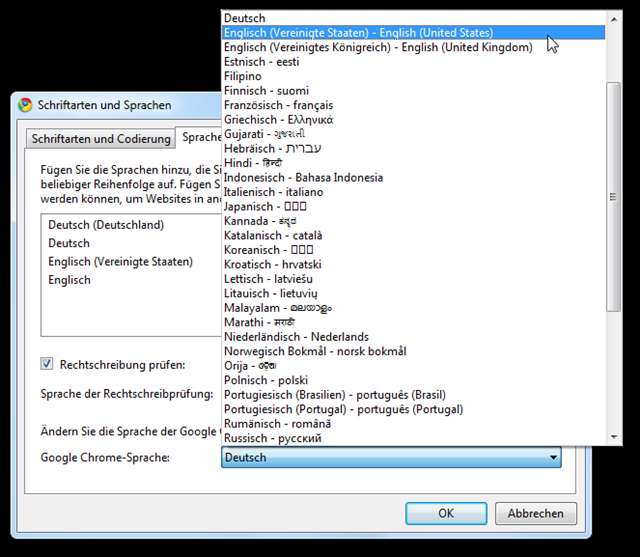Select the Marathi option
Viewport: 640px width, 557px height.
click(413, 322)
